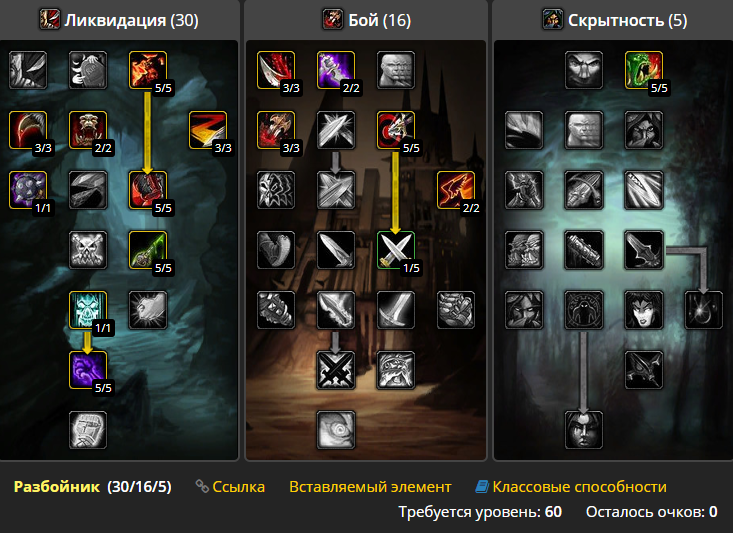Click the bloody blade 3/3 talent in Бой
733x533 pixels.
[276, 70]
